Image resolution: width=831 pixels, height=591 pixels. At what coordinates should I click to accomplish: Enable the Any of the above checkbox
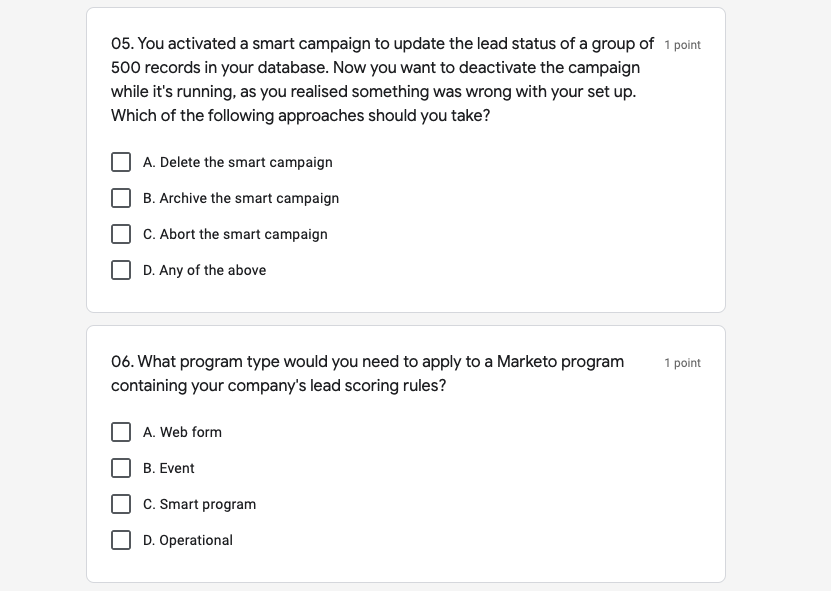click(x=121, y=270)
